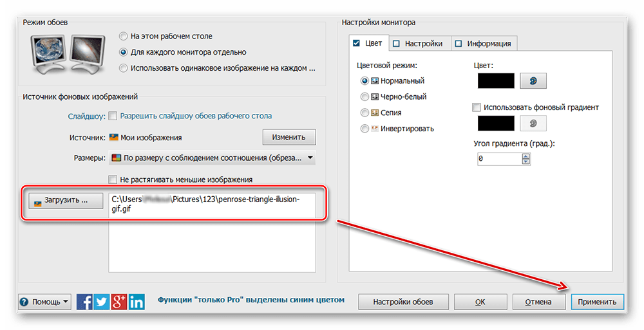Open Facebook share icon
The height and width of the screenshot is (330, 644).
point(84,302)
